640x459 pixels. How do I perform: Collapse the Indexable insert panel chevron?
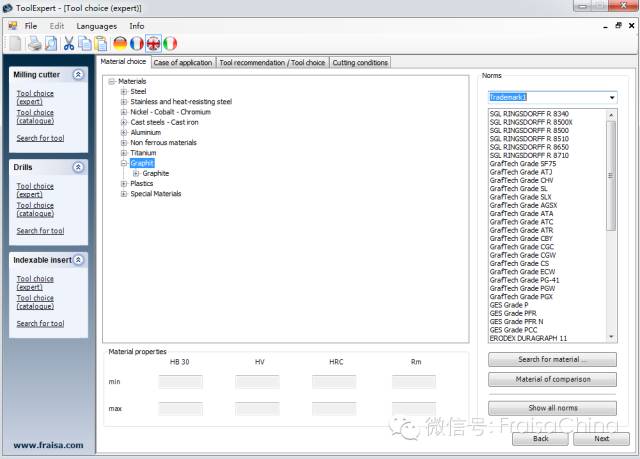(x=78, y=259)
